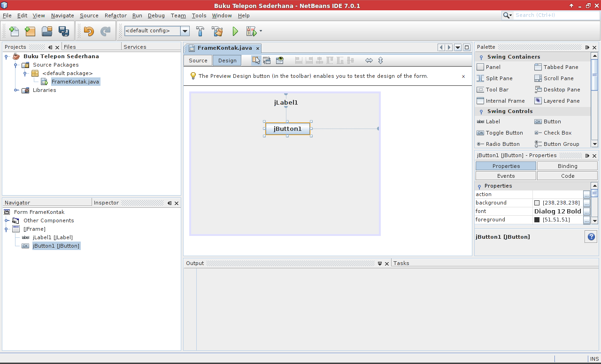
Task: Pick Button from the Swing Controls palette
Action: 547,121
